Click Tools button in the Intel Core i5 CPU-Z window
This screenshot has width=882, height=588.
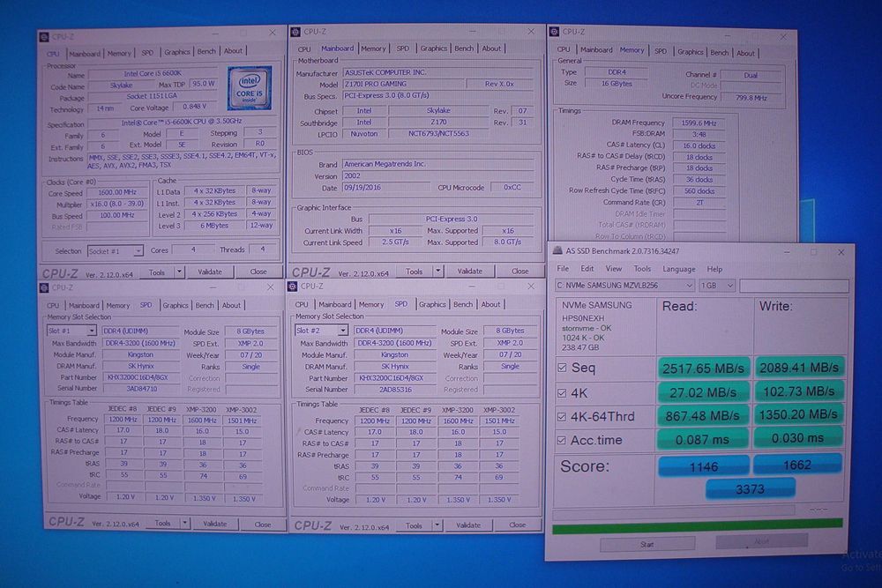click(157, 272)
